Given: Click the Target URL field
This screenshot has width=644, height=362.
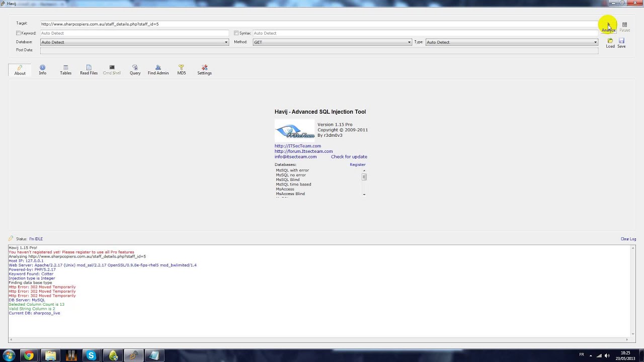Looking at the screenshot, I should coord(319,24).
